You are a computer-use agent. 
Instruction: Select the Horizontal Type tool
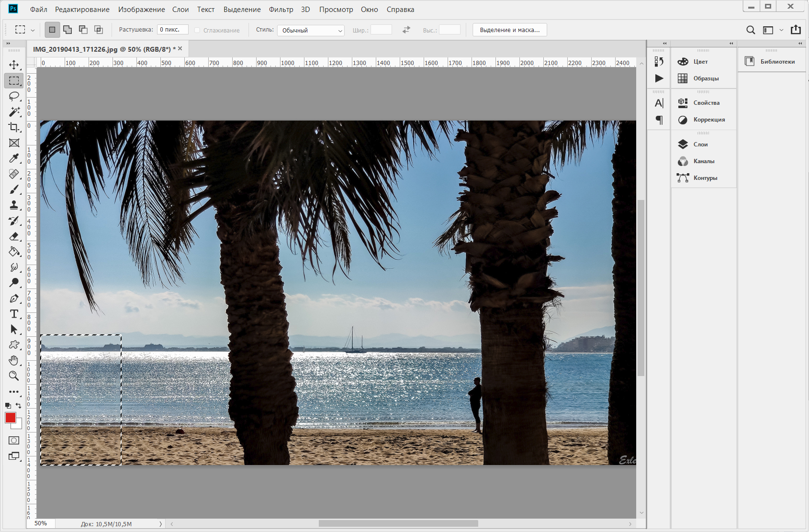pos(14,314)
